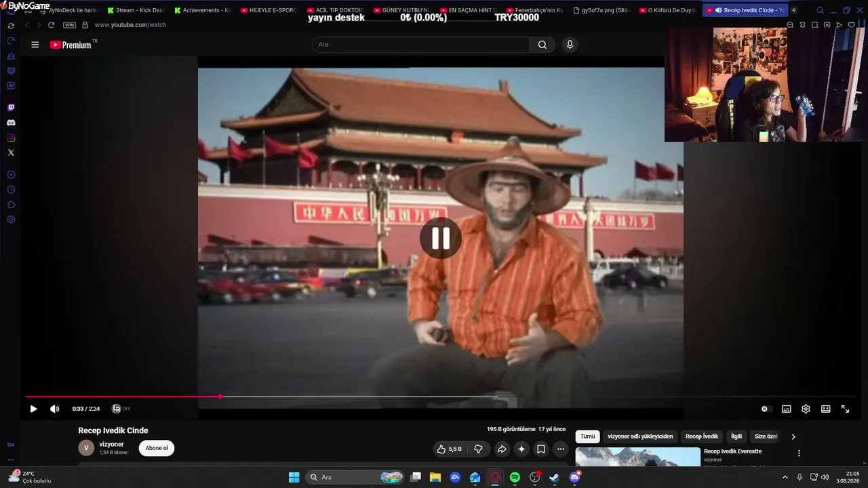Viewport: 868px width, 488px height.
Task: Open the Recep Ivedik Everestte suggested video title
Action: click(x=732, y=451)
